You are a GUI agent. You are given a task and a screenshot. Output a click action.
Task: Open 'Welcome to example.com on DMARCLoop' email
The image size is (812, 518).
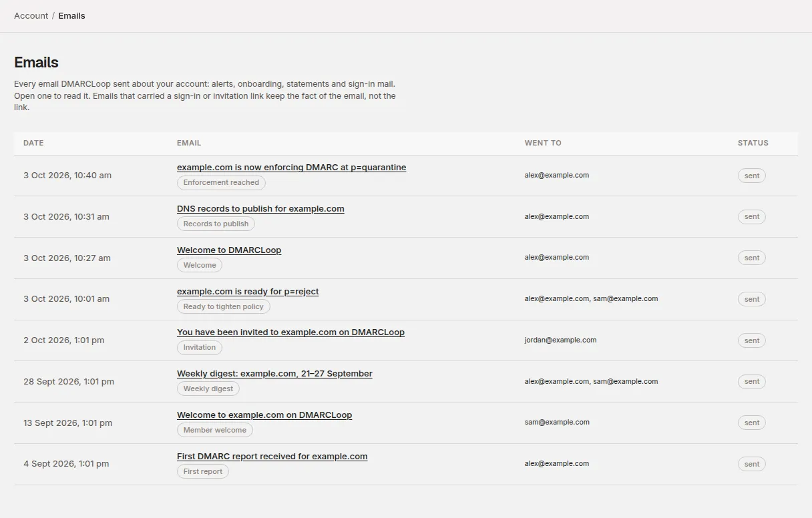(264, 415)
